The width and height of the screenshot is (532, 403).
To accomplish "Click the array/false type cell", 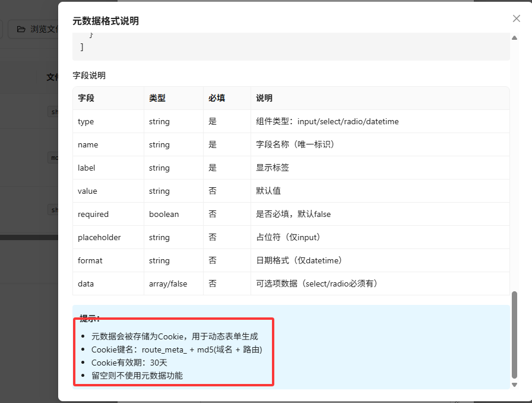I will (168, 284).
